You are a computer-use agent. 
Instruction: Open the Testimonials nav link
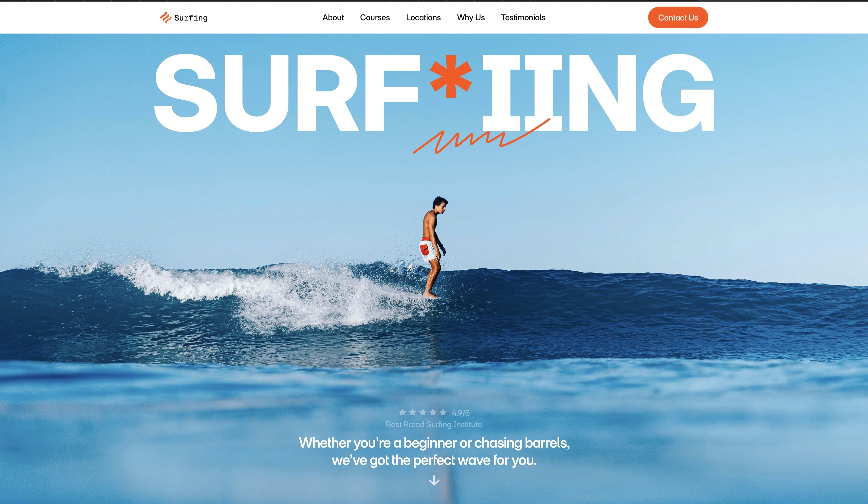click(523, 18)
